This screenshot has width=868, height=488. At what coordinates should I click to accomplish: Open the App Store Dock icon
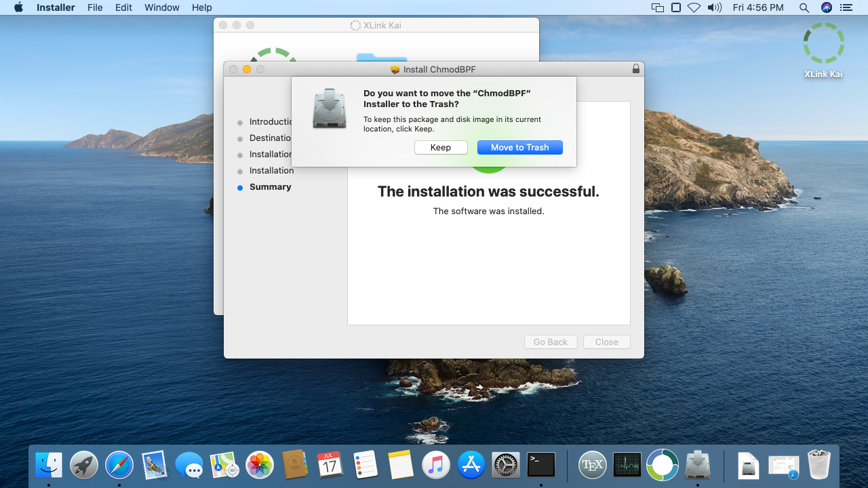(471, 465)
